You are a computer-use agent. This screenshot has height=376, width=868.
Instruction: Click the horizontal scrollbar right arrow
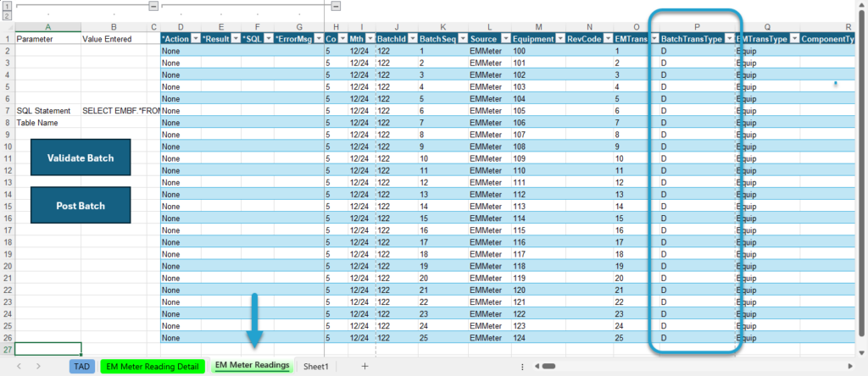click(851, 366)
